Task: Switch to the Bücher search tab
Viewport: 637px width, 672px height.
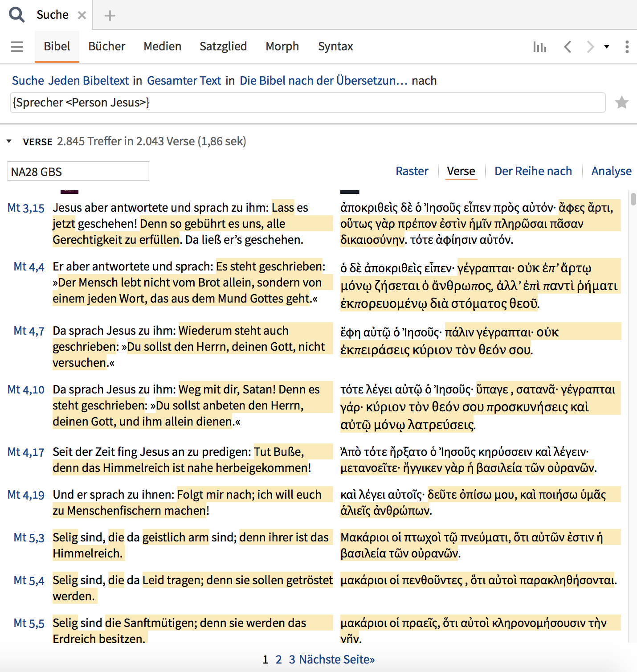Action: click(x=107, y=46)
